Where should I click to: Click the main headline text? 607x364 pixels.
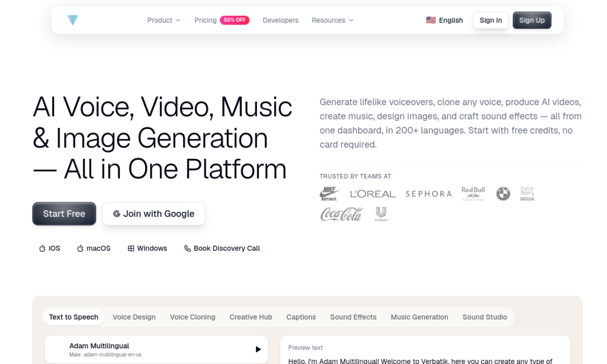162,138
